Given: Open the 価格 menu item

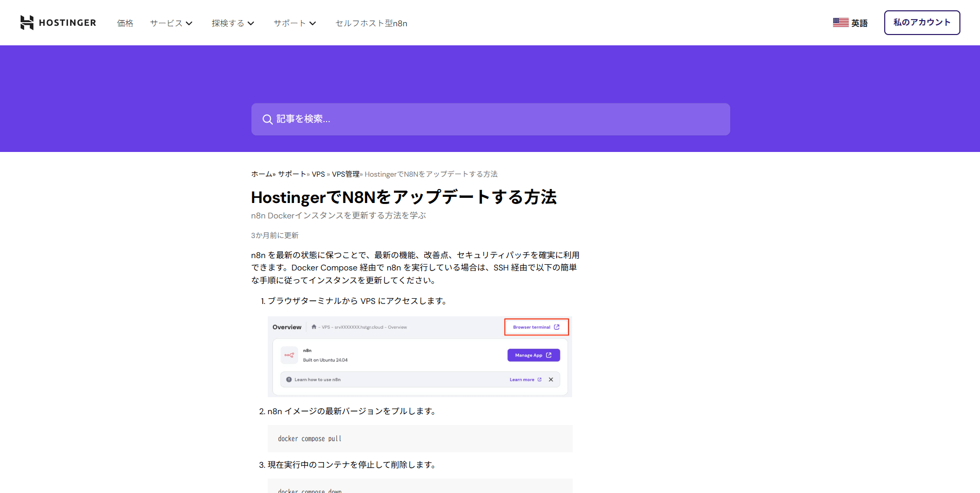Looking at the screenshot, I should (x=125, y=23).
